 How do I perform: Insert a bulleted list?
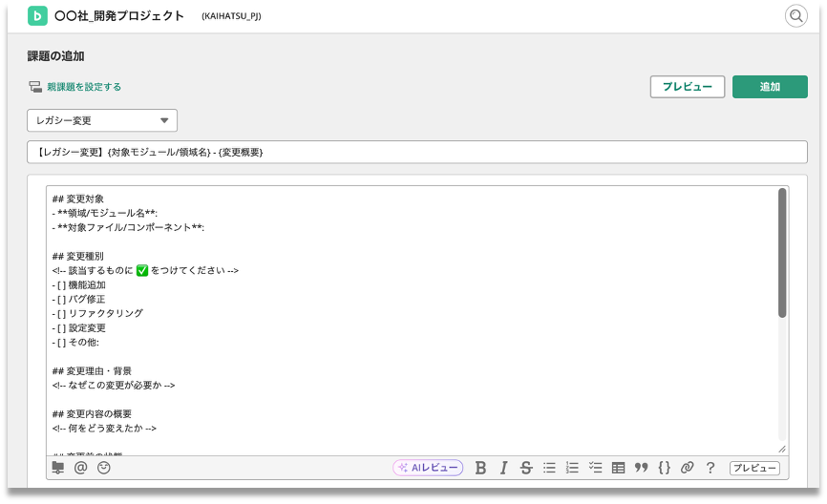(549, 468)
